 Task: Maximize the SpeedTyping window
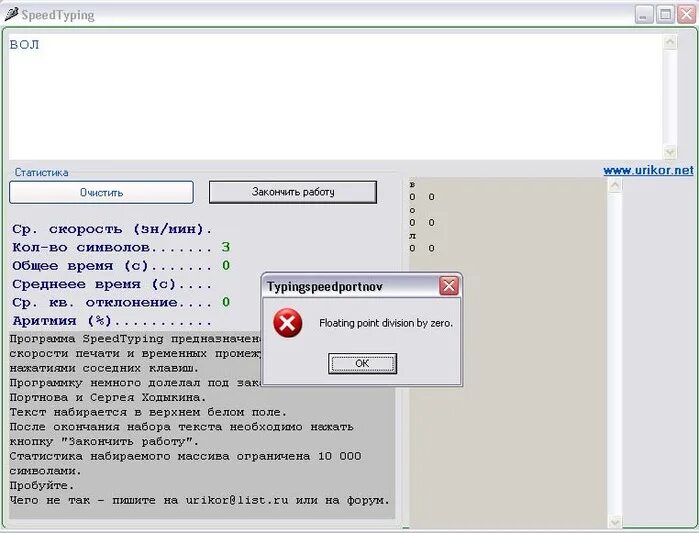point(665,15)
